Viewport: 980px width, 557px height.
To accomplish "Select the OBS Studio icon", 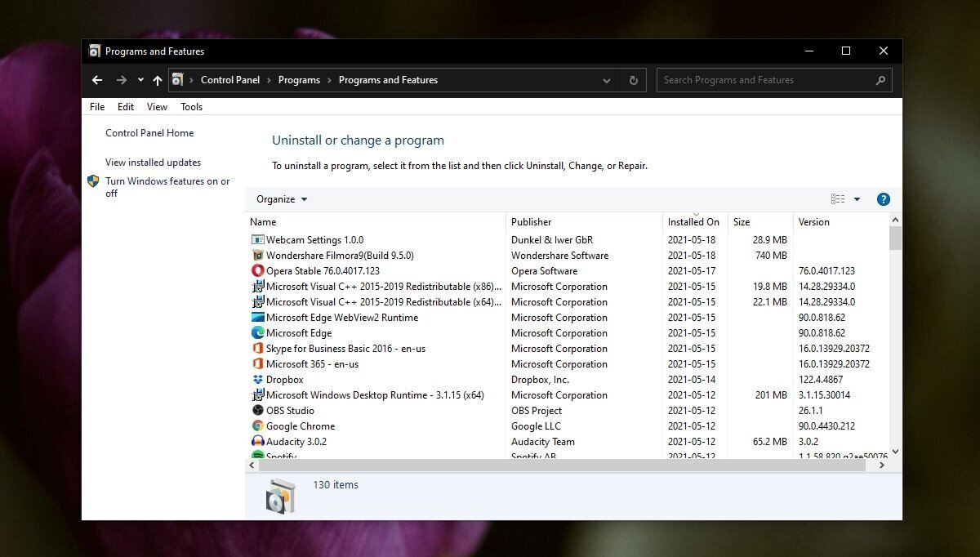I will click(259, 410).
